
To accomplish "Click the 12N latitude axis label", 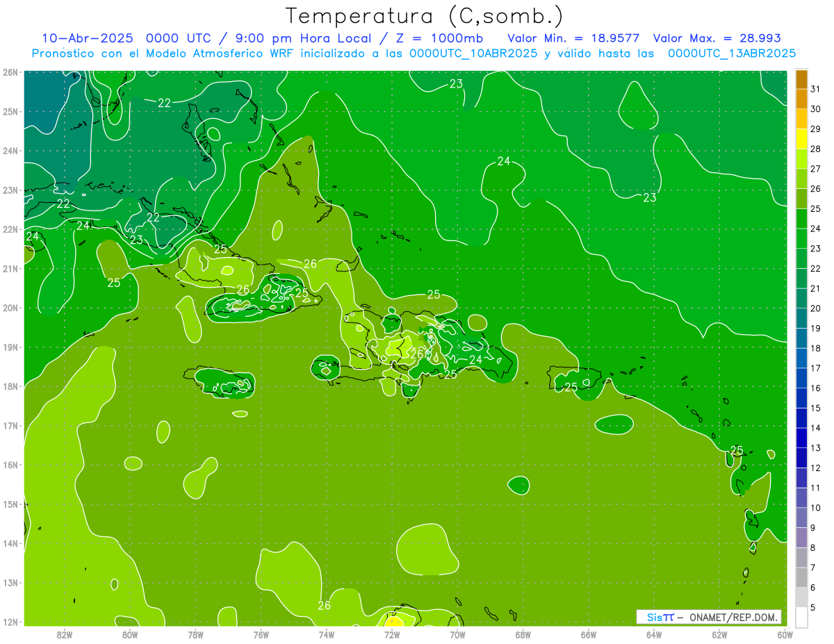I will click(10, 622).
